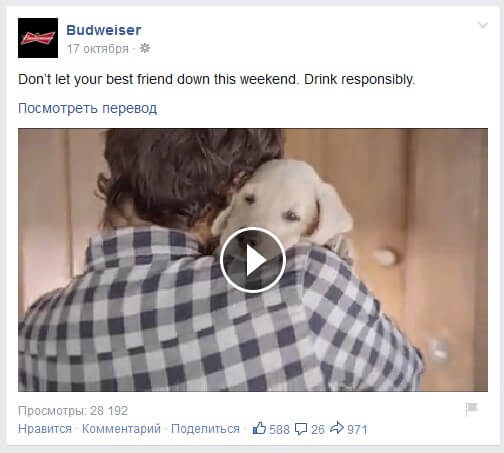Open the Budweiser page name link

click(104, 30)
